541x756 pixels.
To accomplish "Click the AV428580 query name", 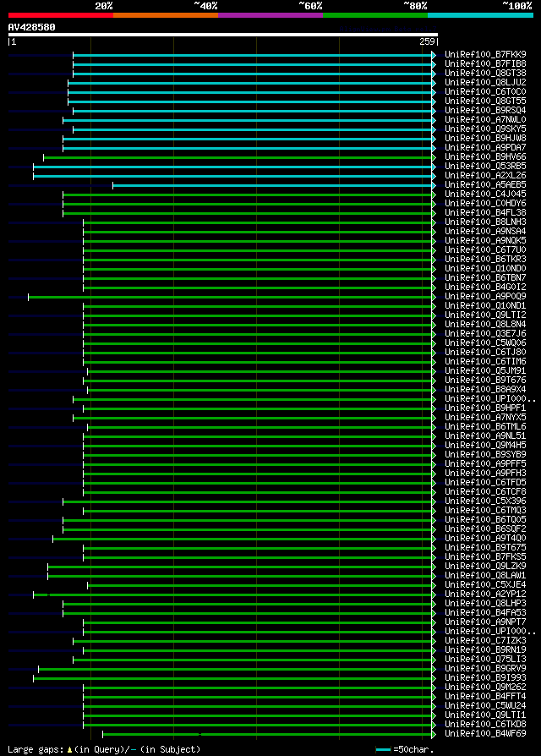I will coord(32,27).
